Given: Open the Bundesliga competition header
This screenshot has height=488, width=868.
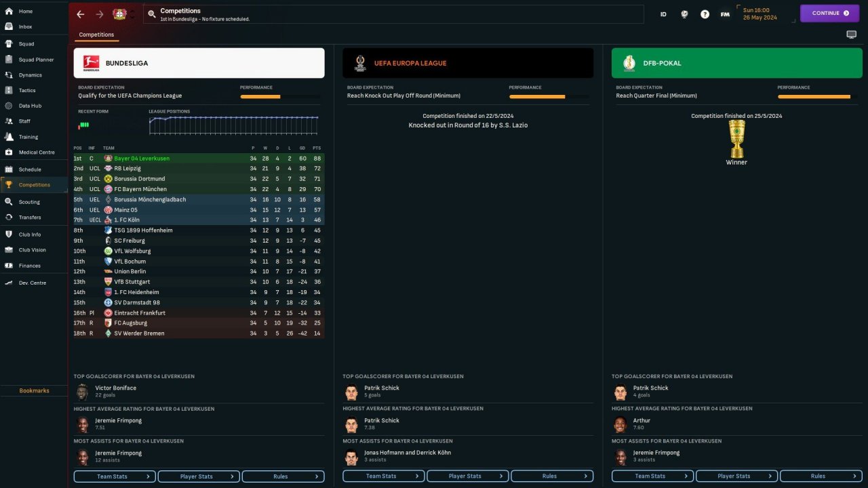Looking at the screenshot, I should coord(199,63).
